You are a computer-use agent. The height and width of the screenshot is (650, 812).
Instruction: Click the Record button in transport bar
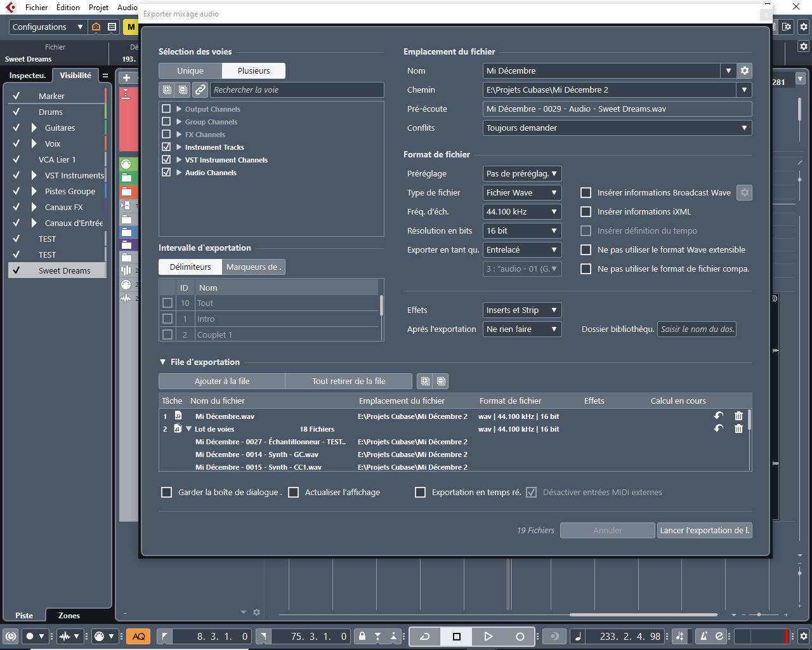coord(520,636)
